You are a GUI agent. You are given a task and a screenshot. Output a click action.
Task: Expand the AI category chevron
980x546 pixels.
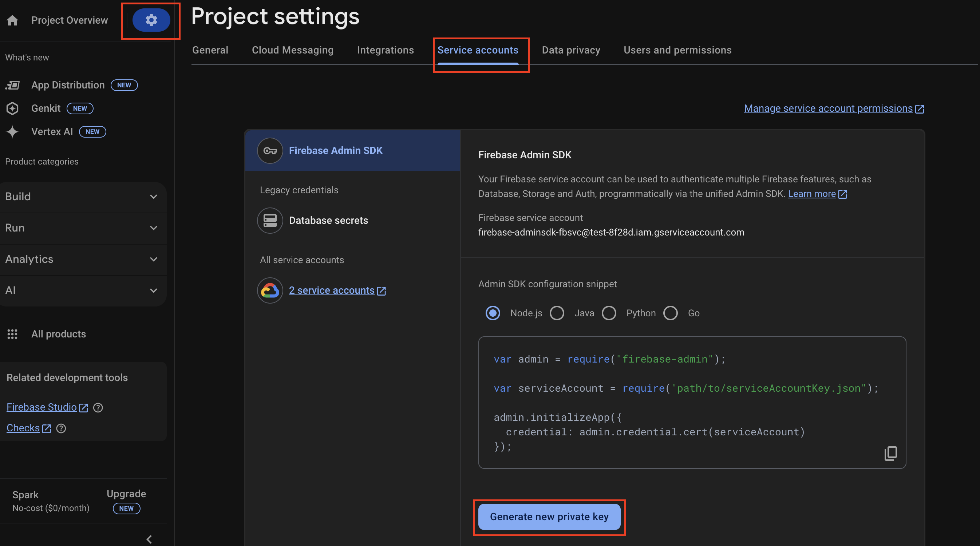(x=153, y=290)
